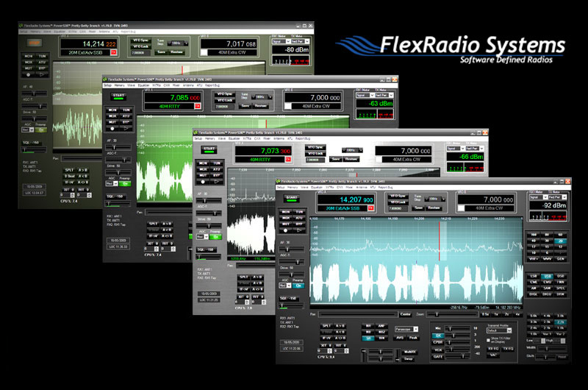Click VFO B frequency 7,017 098 in olive window

coord(229,43)
